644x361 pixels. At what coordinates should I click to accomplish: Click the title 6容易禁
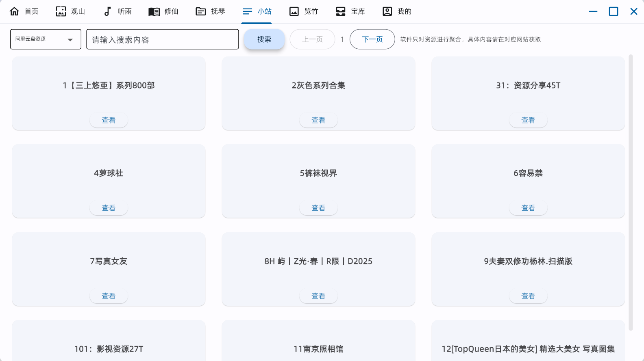528,173
